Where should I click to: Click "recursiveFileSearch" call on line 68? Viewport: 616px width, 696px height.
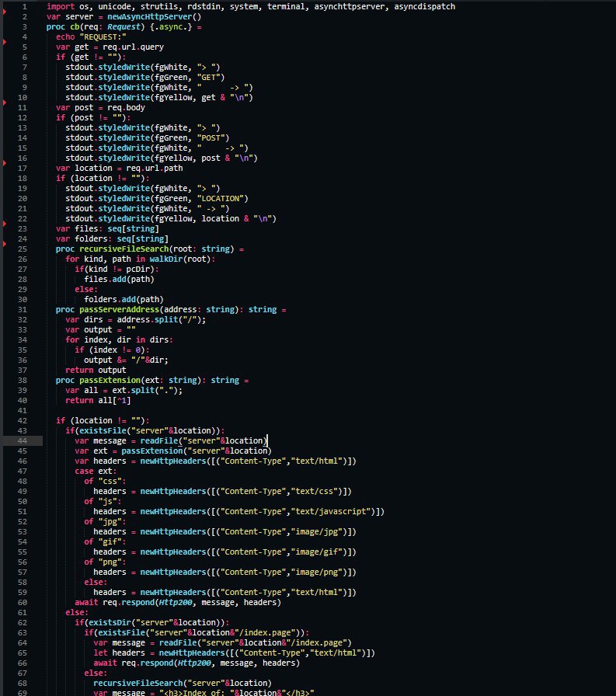(138, 683)
